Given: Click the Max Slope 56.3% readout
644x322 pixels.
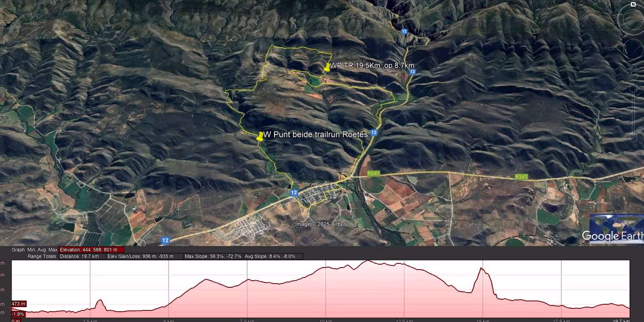Looking at the screenshot, I should coord(213,256).
